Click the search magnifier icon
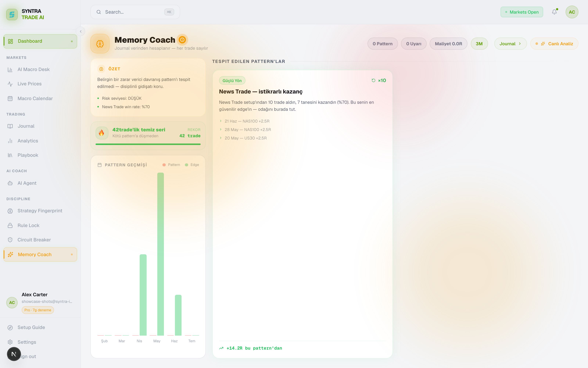 click(99, 12)
